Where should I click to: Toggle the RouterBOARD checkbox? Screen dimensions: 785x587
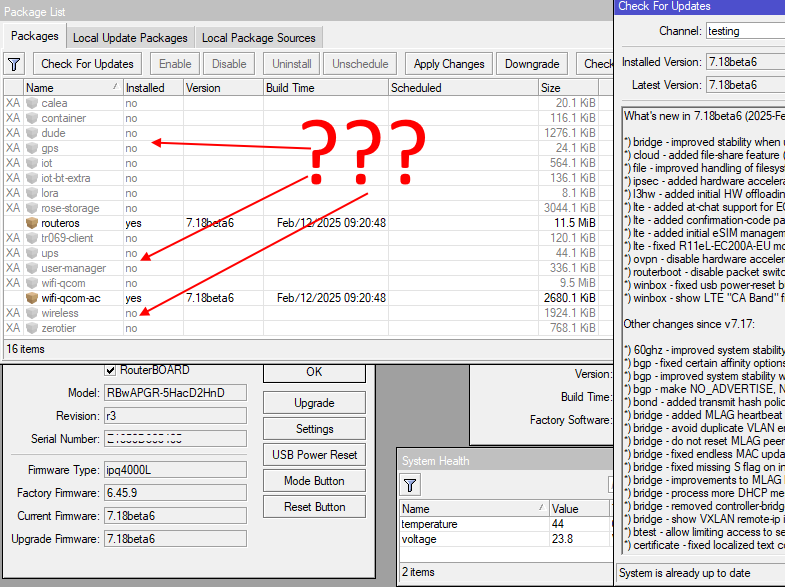point(110,370)
